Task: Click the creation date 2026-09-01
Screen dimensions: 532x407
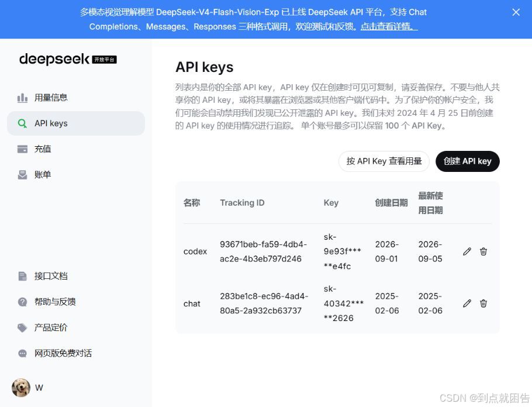Action: pyautogui.click(x=387, y=251)
